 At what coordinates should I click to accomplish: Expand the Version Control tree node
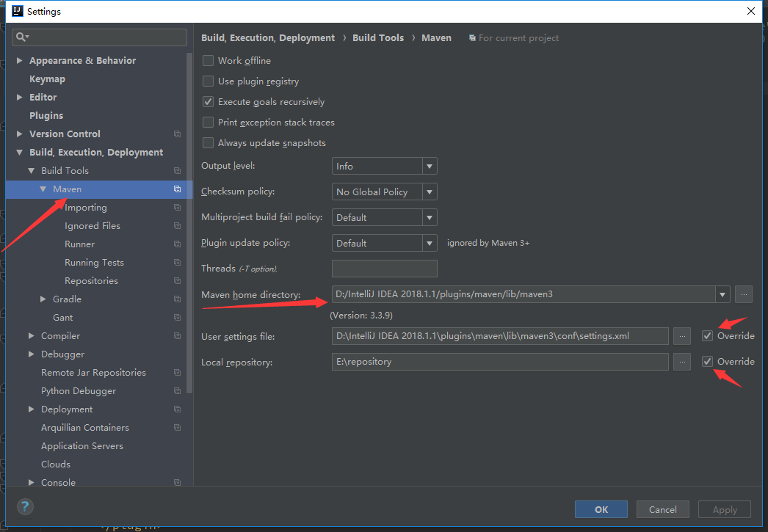20,134
